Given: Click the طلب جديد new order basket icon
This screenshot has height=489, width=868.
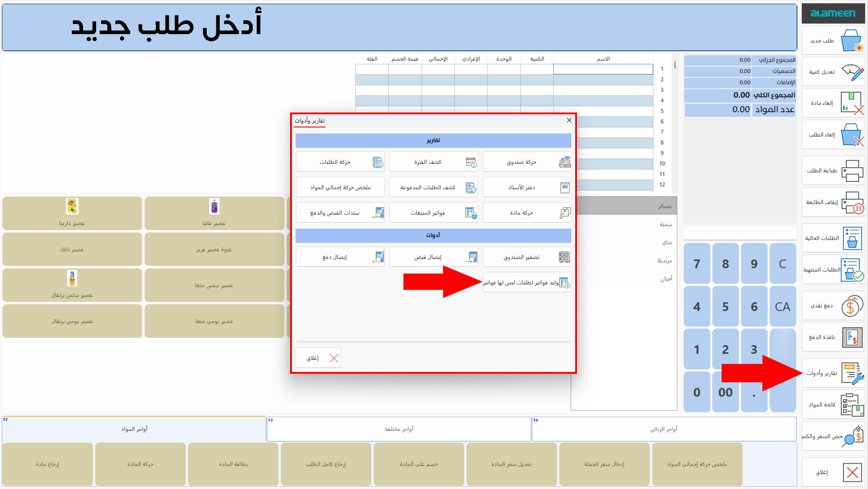Looking at the screenshot, I should [852, 41].
